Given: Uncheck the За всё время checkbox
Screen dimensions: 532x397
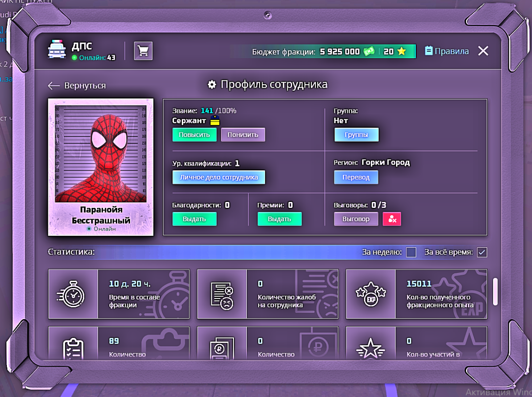Looking at the screenshot, I should click(482, 252).
